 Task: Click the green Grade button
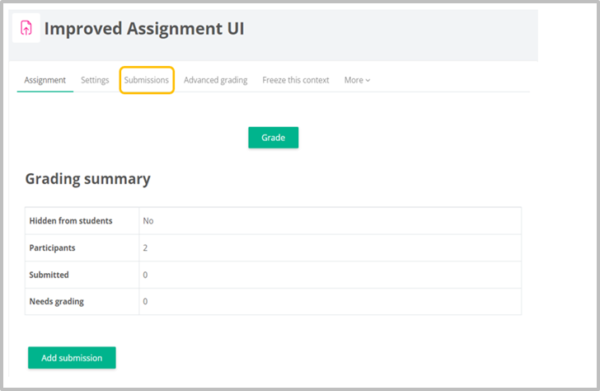click(x=273, y=137)
